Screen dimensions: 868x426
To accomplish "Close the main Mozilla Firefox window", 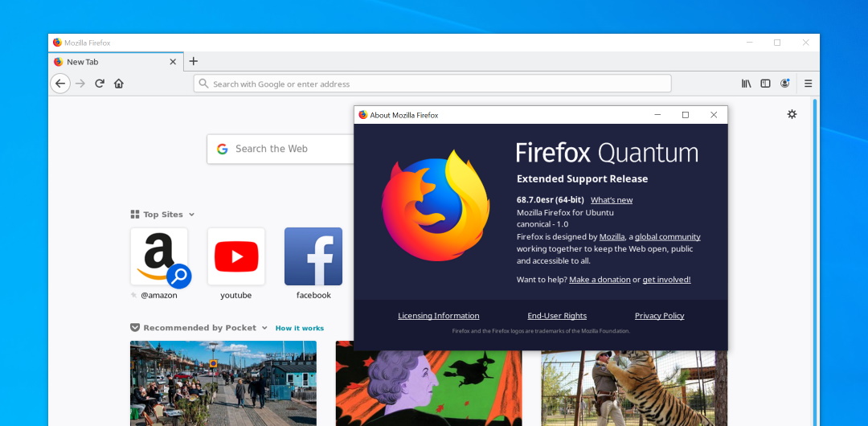I will click(x=806, y=43).
